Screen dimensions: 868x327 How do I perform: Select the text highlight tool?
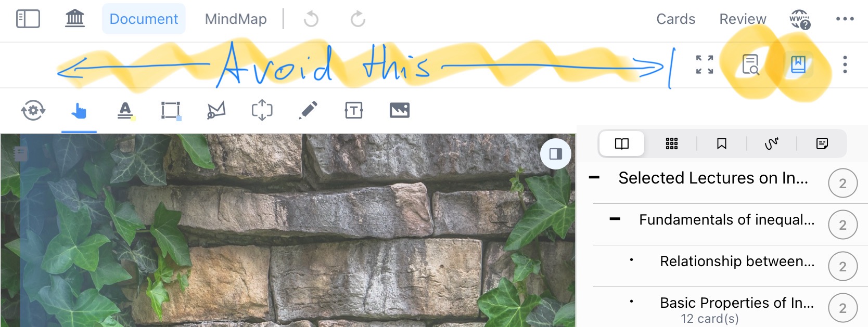(x=125, y=110)
